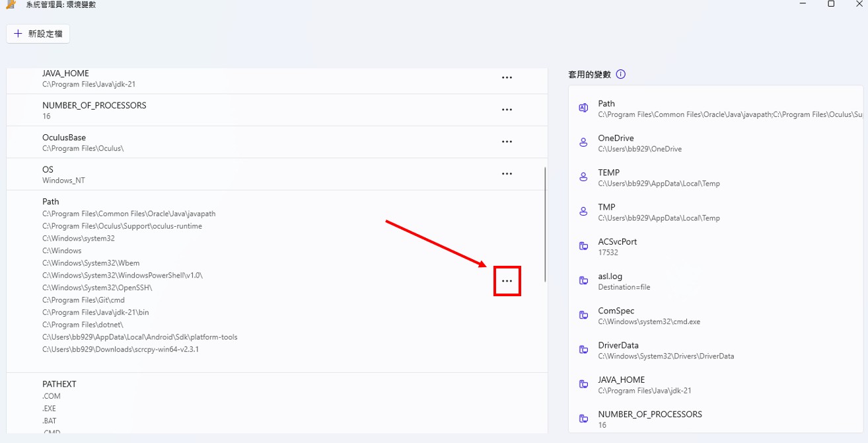
Task: Click the system icon beside ComSpec
Action: [x=583, y=315]
